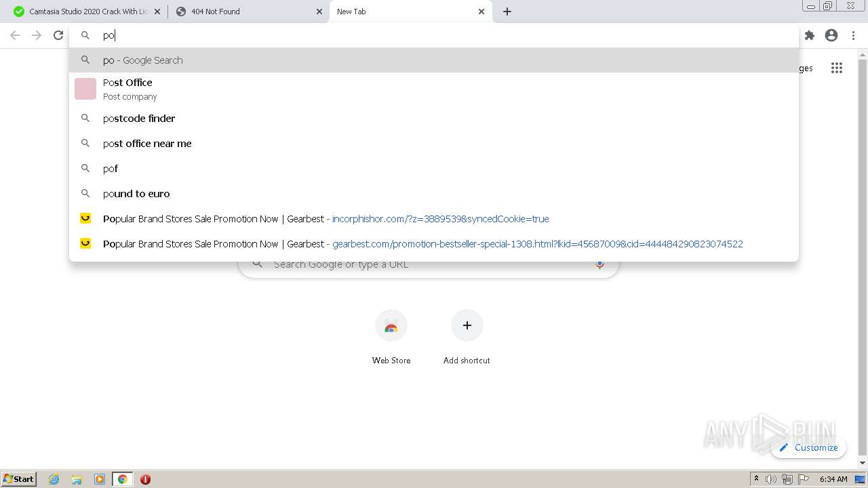The height and width of the screenshot is (488, 868).
Task: Click the vertical page scrollbar
Action: coord(863,258)
